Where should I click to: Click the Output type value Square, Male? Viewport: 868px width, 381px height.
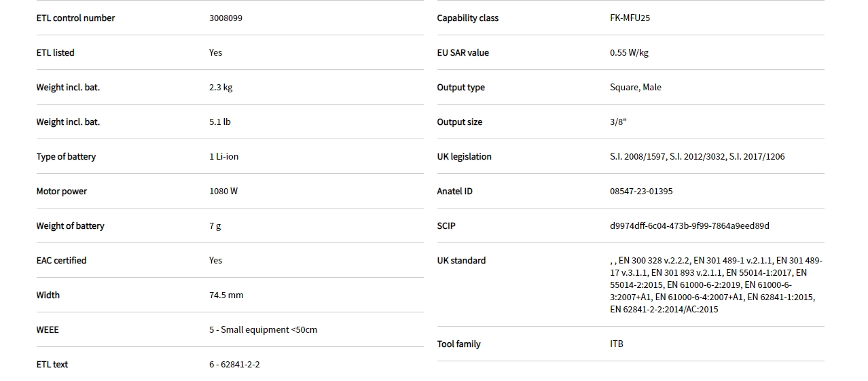[x=635, y=88]
